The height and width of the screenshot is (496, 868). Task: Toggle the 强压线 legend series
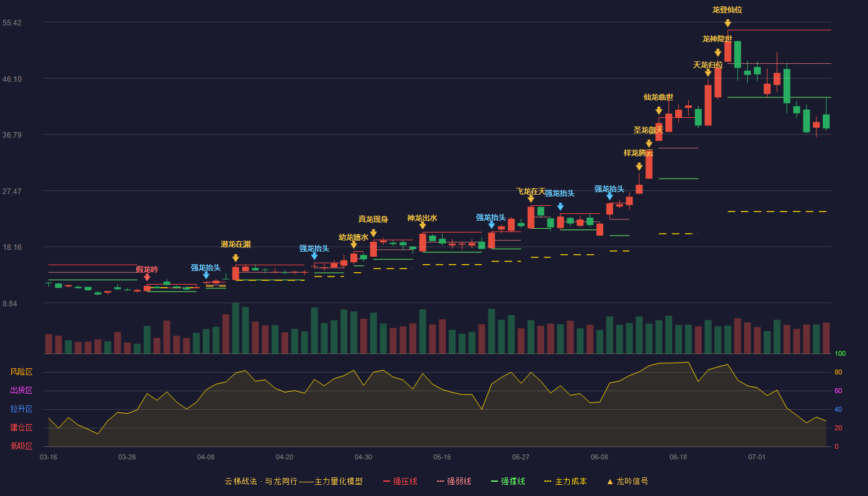(x=400, y=481)
